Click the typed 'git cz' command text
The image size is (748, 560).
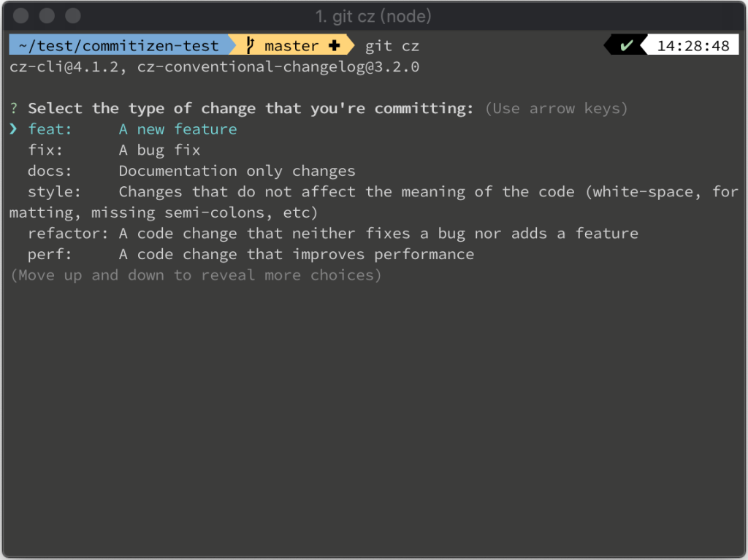tap(392, 46)
